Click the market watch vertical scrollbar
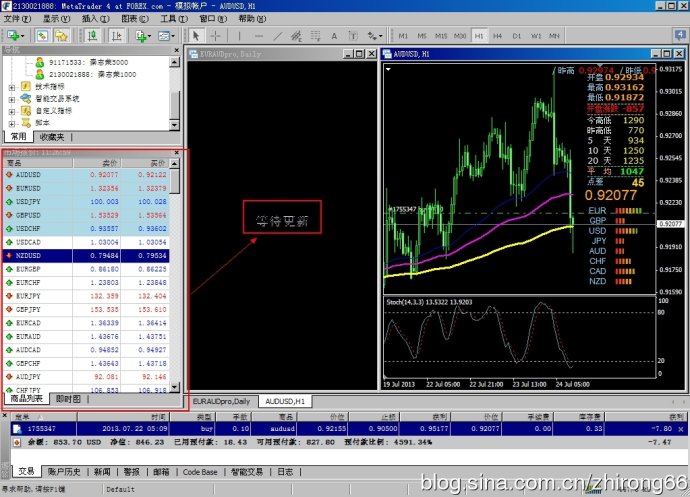 175,280
